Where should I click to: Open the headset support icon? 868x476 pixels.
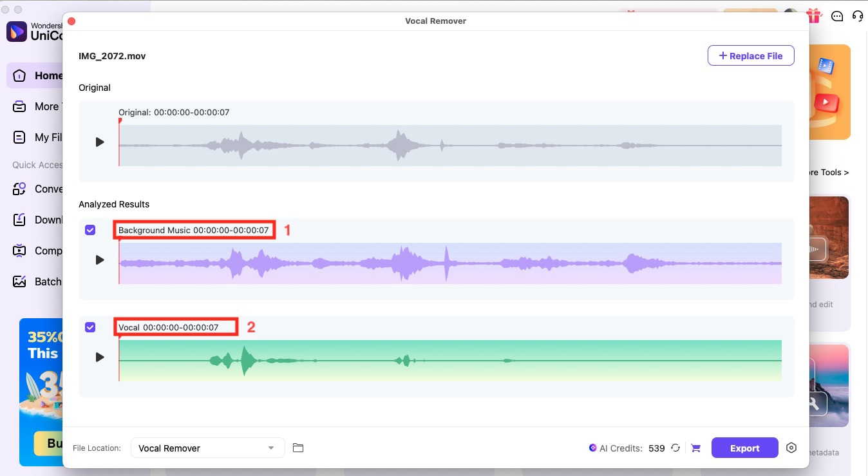pyautogui.click(x=858, y=15)
